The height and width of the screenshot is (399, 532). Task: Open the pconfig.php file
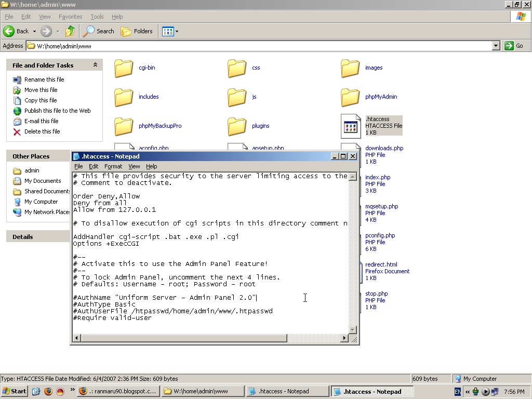(x=380, y=236)
